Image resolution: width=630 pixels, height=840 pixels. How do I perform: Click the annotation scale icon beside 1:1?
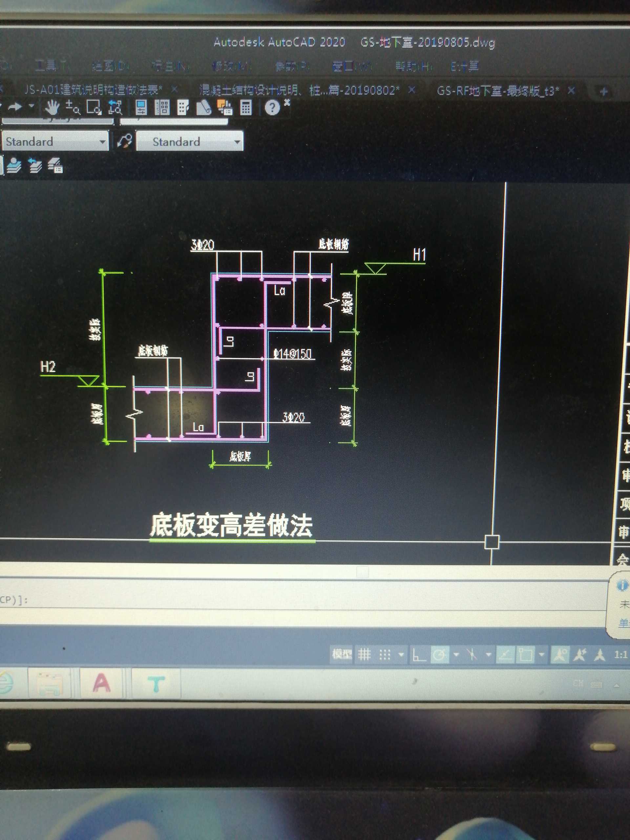coord(599,655)
